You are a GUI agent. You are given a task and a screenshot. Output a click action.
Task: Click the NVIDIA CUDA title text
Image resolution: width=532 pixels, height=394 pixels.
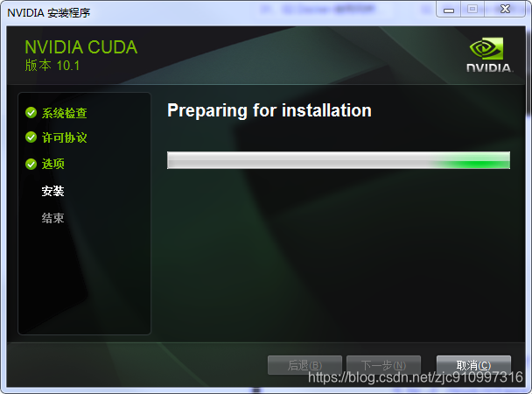pos(81,47)
